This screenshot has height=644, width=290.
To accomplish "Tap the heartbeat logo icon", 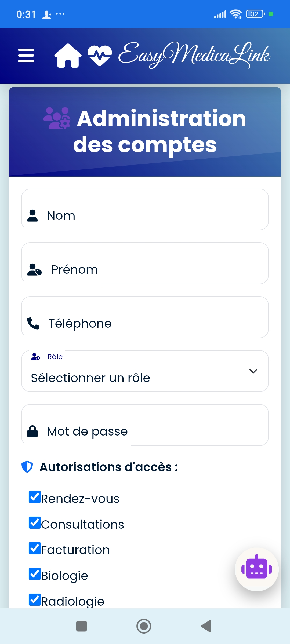I will coord(100,56).
